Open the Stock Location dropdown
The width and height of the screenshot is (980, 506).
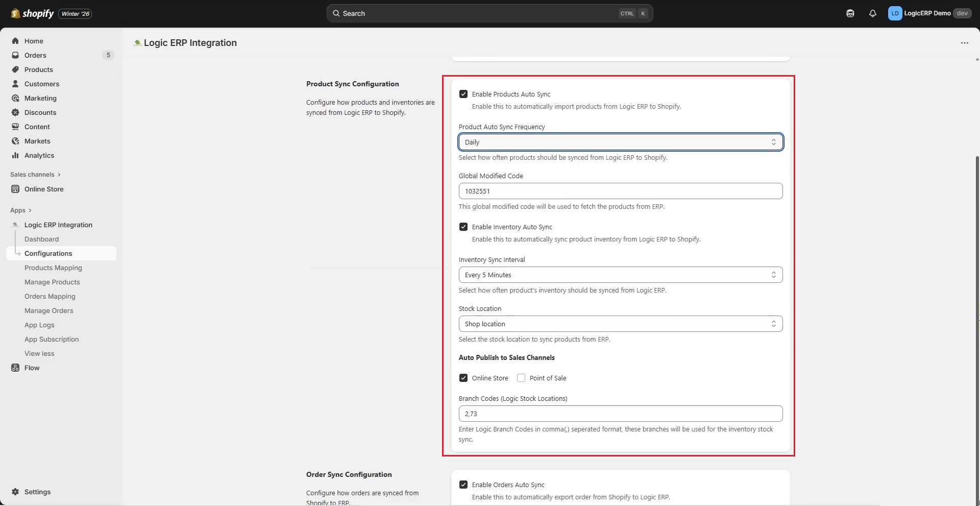pos(620,324)
